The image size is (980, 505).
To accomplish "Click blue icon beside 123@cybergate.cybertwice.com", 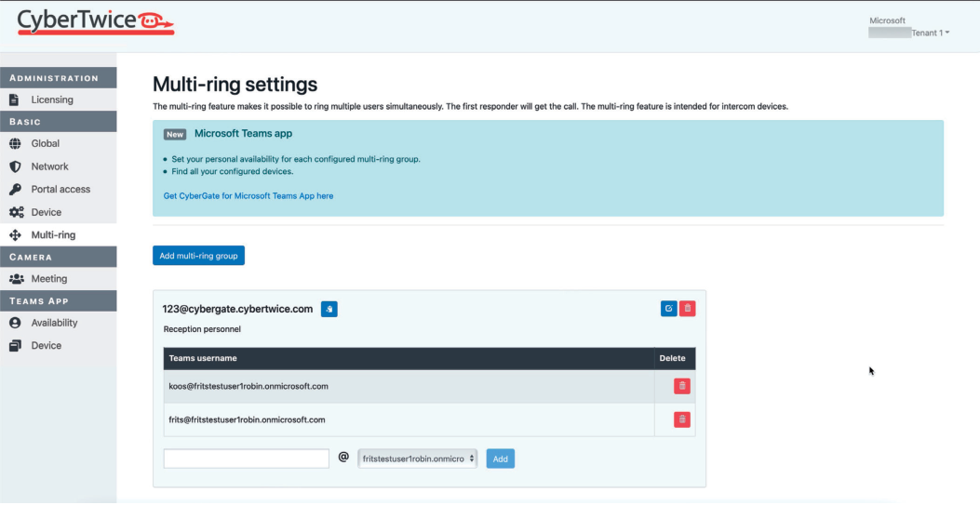I will (329, 309).
